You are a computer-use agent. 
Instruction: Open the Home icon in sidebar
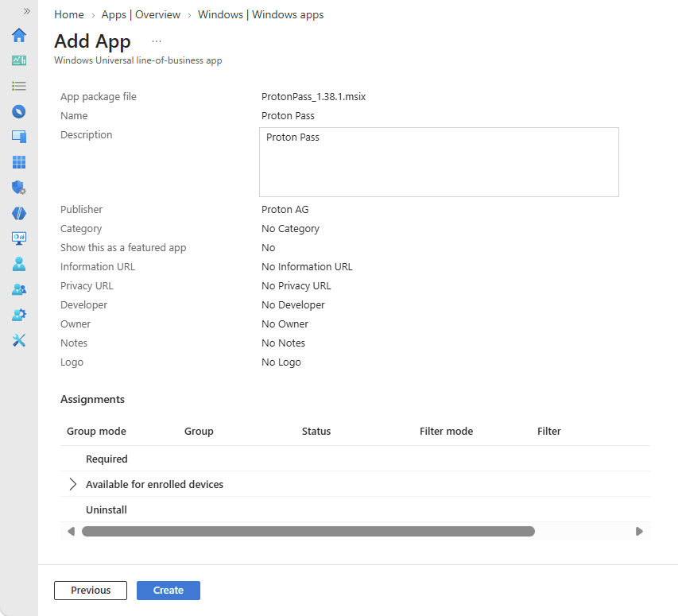pos(19,35)
